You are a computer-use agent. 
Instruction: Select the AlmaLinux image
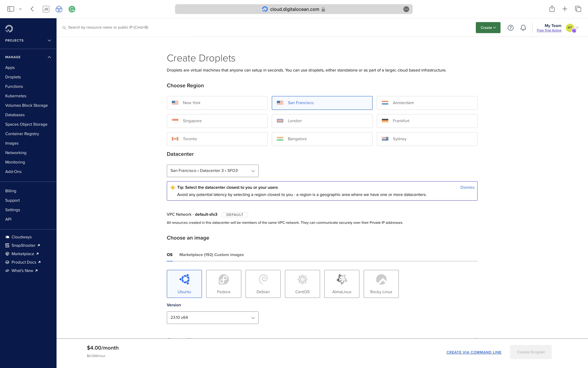342,284
